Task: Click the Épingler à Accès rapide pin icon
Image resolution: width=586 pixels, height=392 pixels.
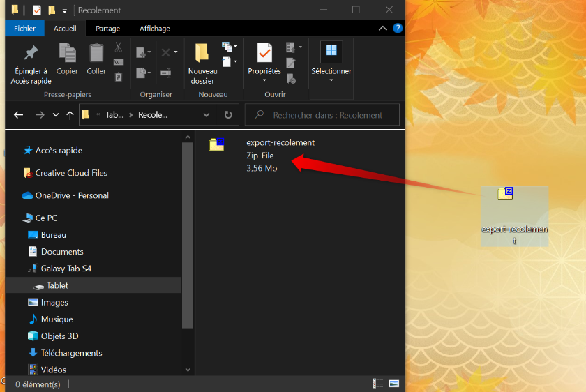Action: point(31,53)
